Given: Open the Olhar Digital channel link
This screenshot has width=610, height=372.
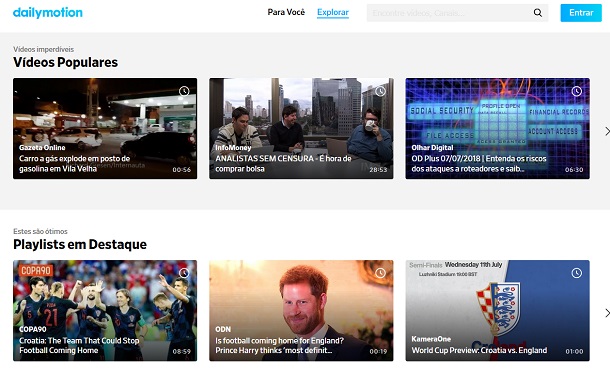Looking at the screenshot, I should pos(432,147).
